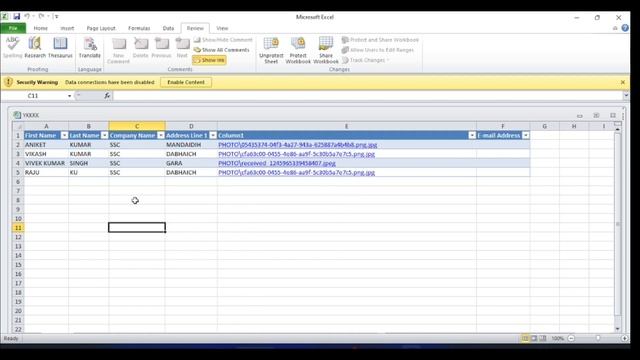Open Track Changes dropdown
Screen dimensions: 640x360
[x=366, y=60]
